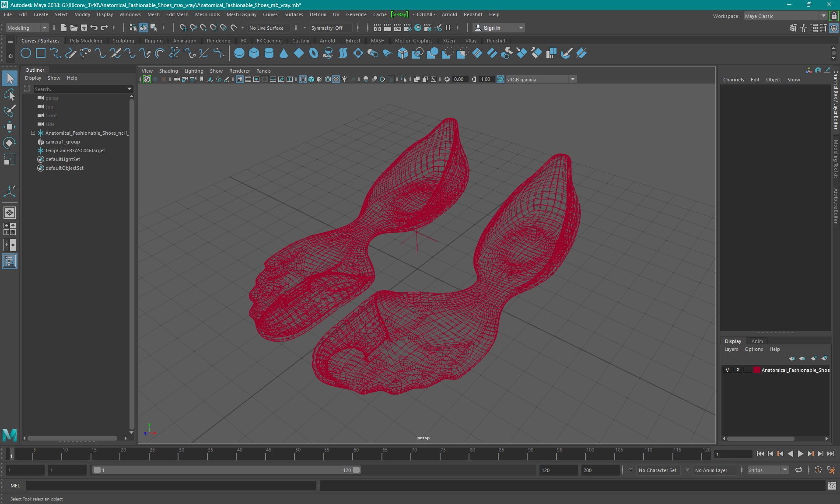Open the Mesh Tools menu

(x=207, y=14)
